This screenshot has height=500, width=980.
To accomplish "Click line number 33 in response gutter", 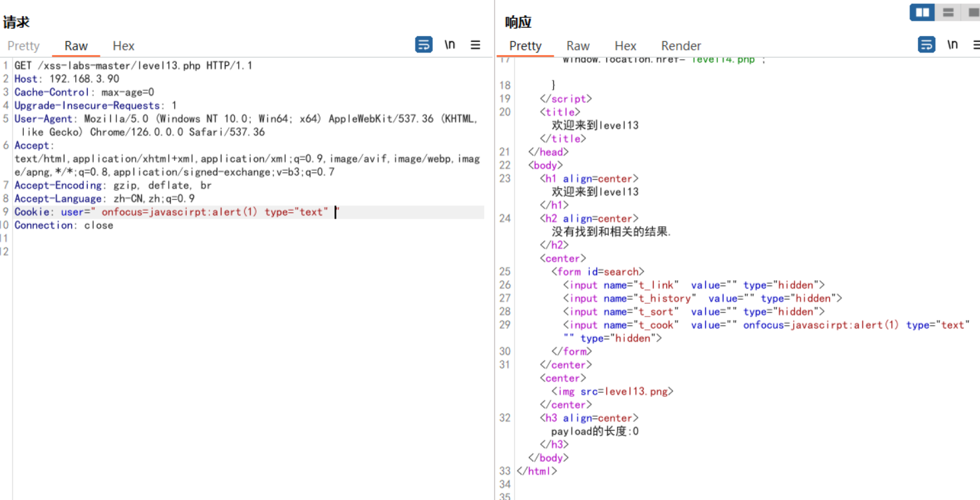I will coord(505,471).
